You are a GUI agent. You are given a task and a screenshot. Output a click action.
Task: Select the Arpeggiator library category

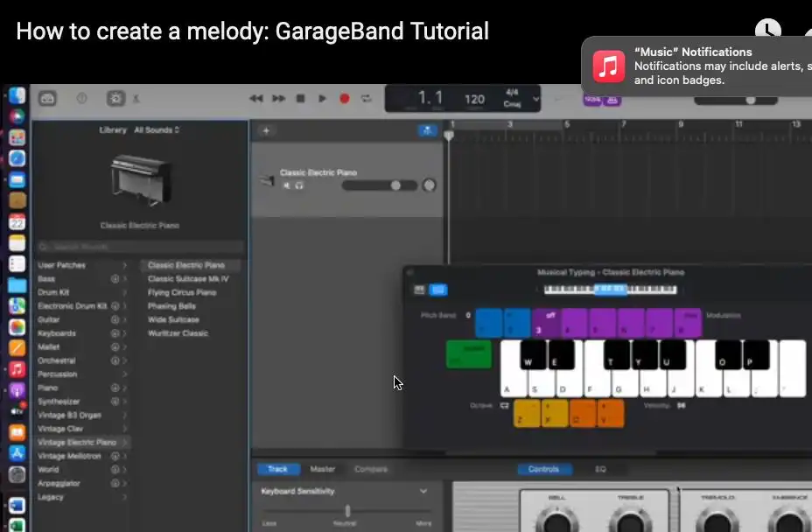tap(82, 483)
